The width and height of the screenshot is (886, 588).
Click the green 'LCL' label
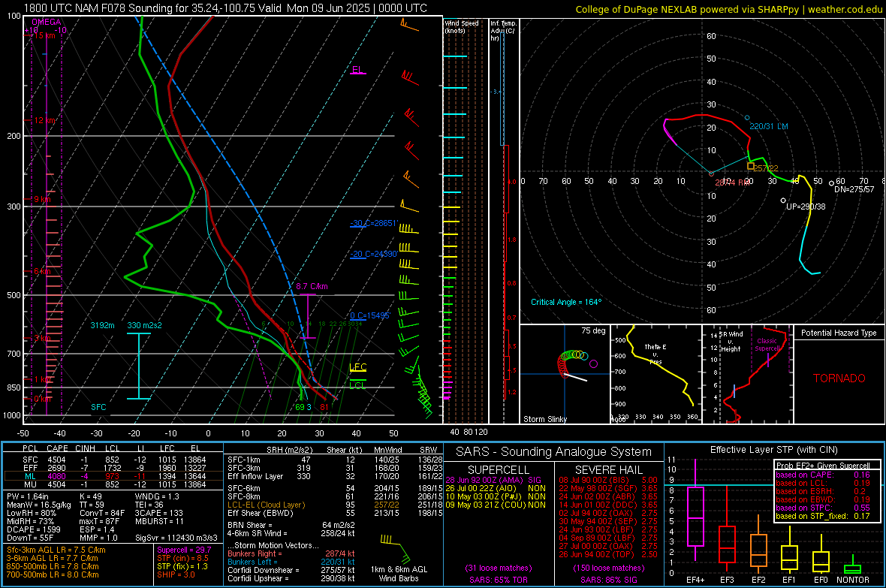(357, 385)
